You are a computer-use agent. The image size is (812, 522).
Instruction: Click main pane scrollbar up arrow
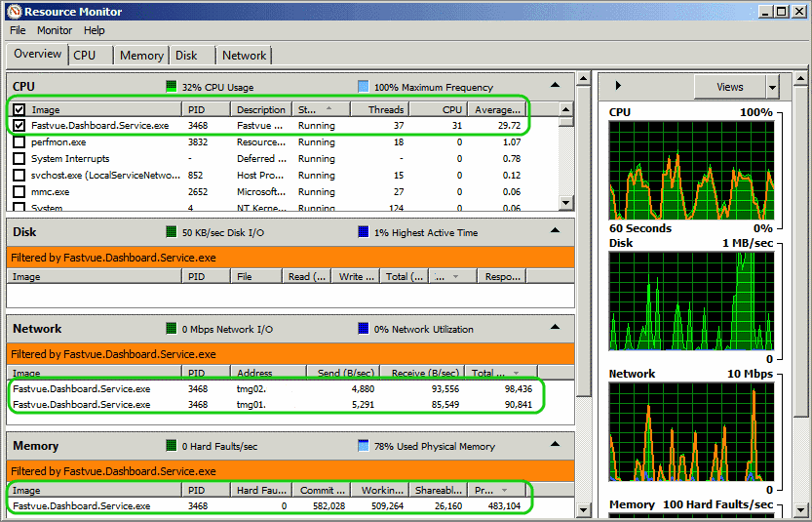(x=584, y=79)
